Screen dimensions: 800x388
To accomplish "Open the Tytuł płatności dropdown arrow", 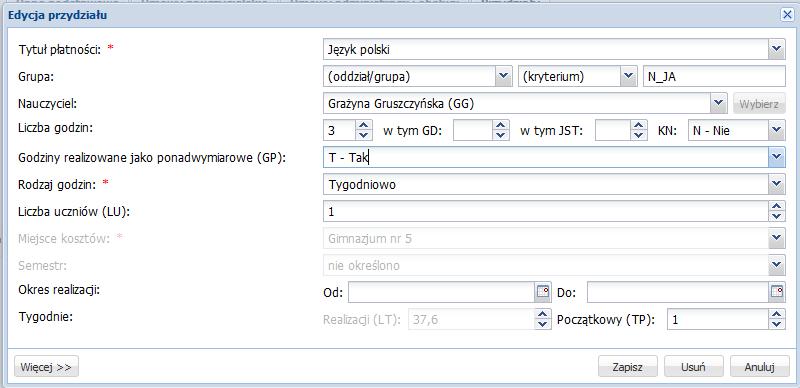I will pos(777,49).
